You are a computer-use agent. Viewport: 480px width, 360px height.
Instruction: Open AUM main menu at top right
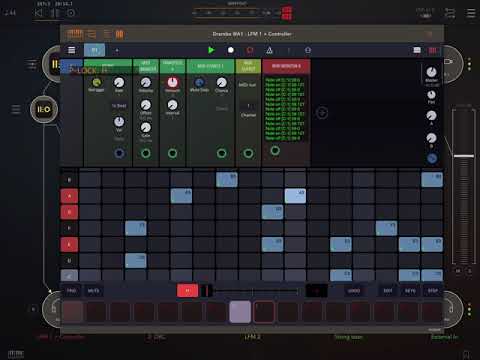click(x=471, y=13)
